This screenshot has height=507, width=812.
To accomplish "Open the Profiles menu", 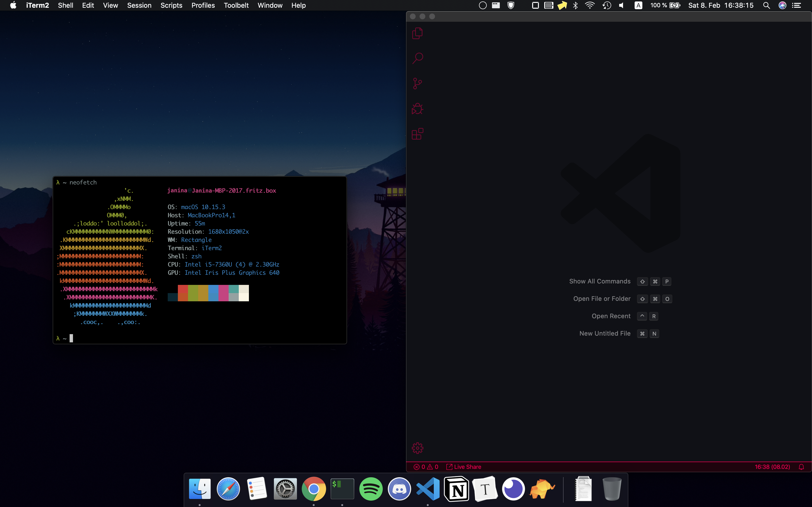I will [203, 5].
